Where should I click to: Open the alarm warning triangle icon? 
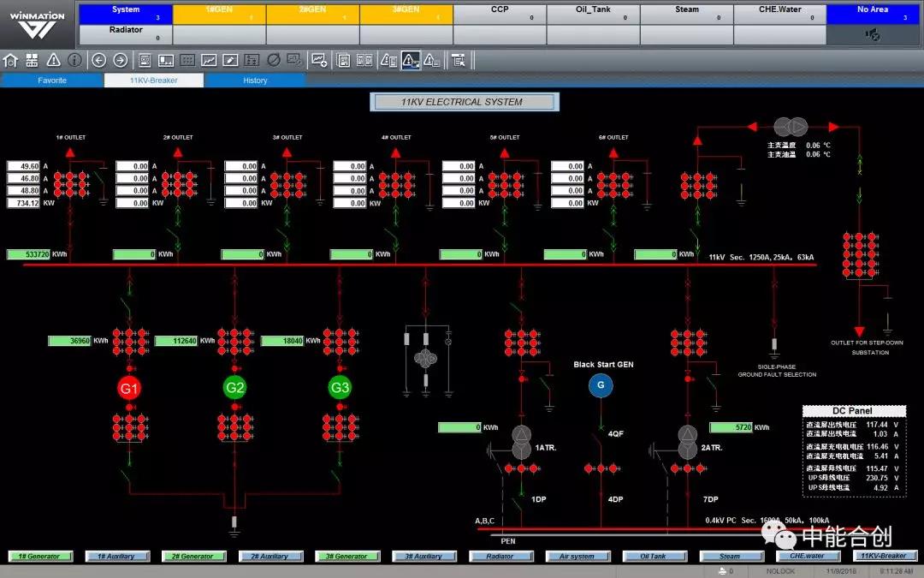tap(53, 60)
